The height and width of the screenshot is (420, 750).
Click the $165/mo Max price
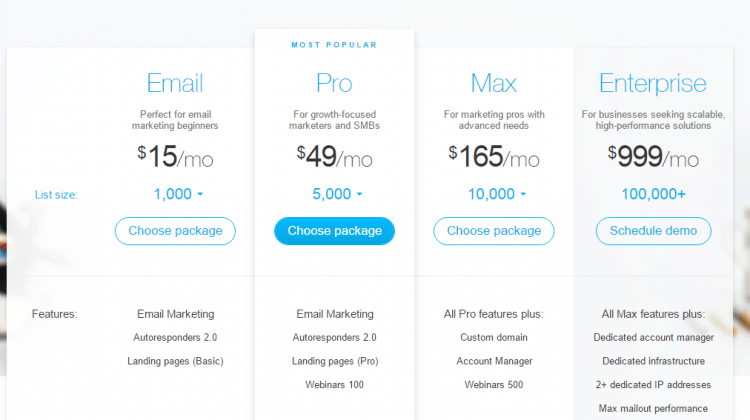click(494, 156)
